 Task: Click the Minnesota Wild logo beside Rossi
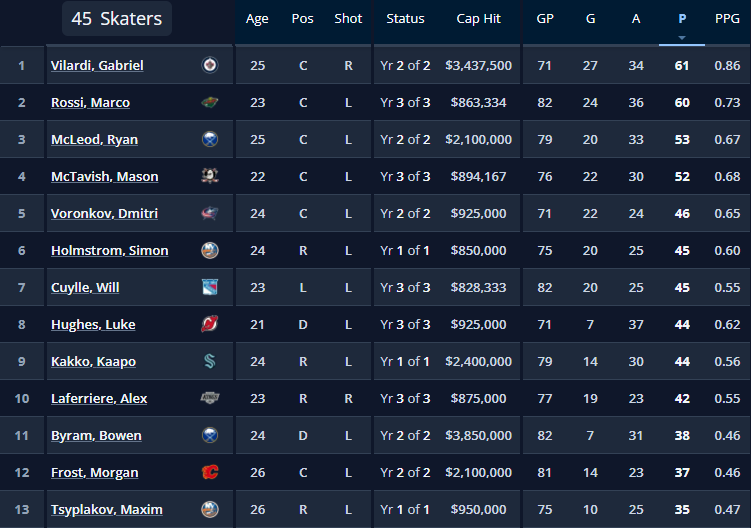[210, 102]
